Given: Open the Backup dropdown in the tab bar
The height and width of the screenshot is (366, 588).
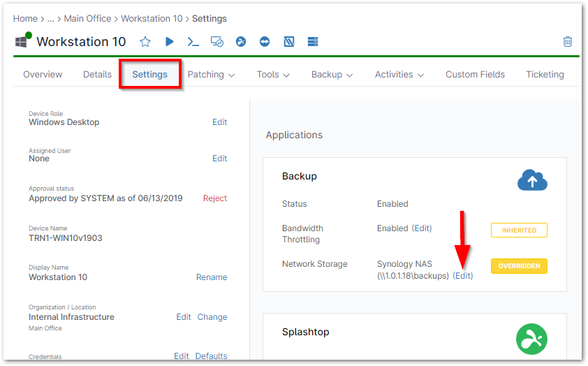Looking at the screenshot, I should click(x=332, y=75).
